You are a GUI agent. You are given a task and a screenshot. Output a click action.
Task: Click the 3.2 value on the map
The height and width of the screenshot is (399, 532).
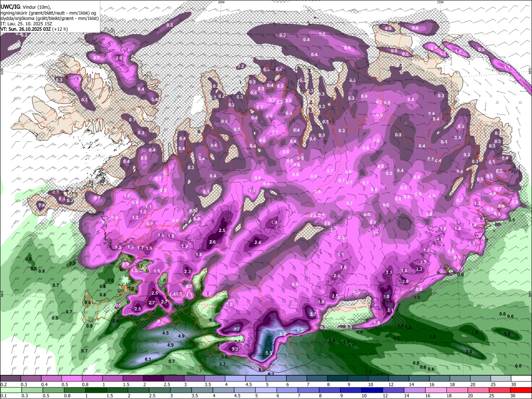[235, 349]
